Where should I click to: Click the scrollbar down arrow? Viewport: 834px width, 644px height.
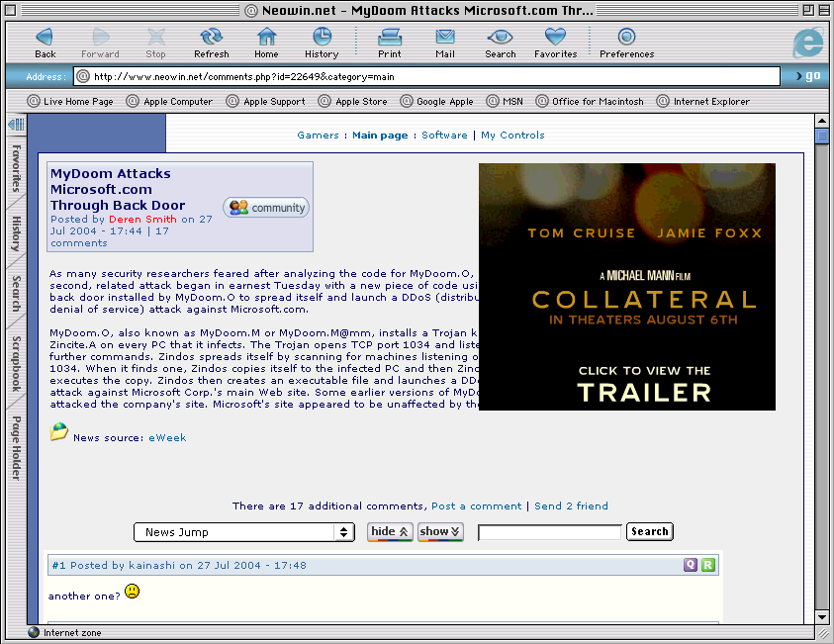pyautogui.click(x=821, y=617)
